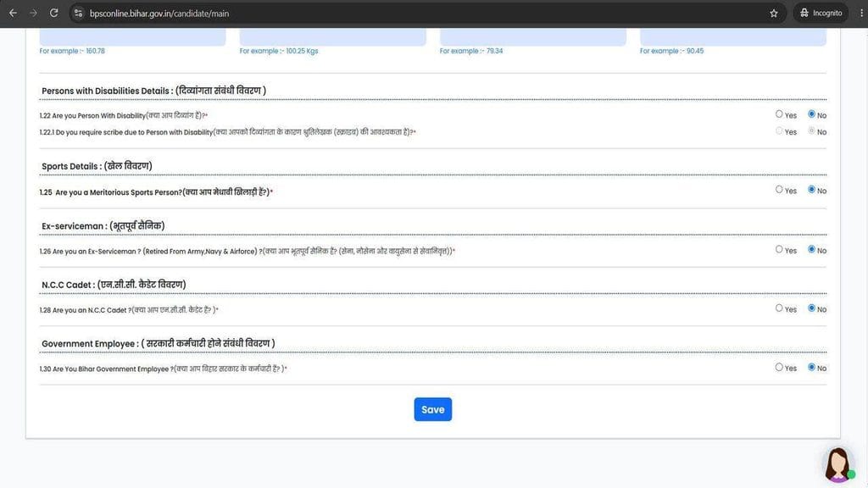
Task: Reload the current page
Action: pyautogui.click(x=53, y=14)
